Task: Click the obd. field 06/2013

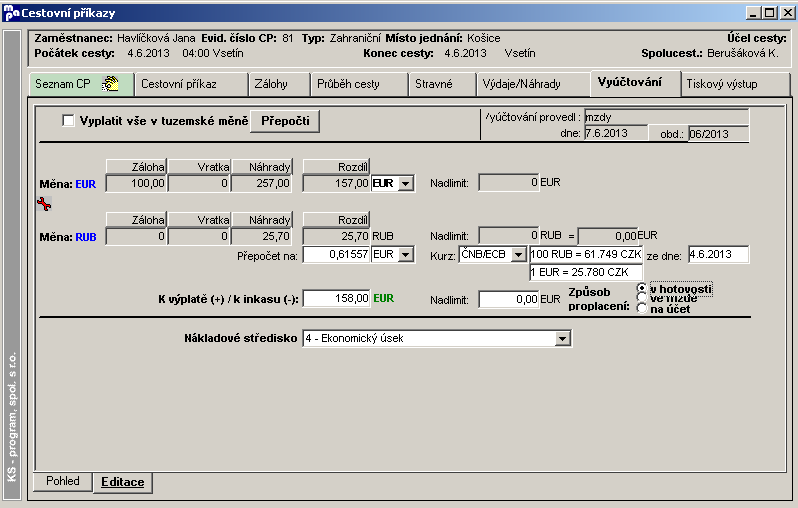Action: pos(719,134)
